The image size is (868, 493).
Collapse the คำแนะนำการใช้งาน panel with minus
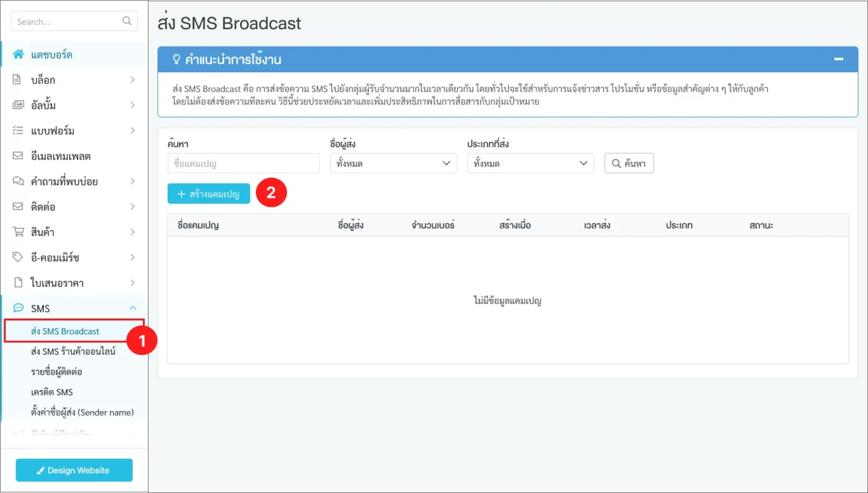point(839,59)
